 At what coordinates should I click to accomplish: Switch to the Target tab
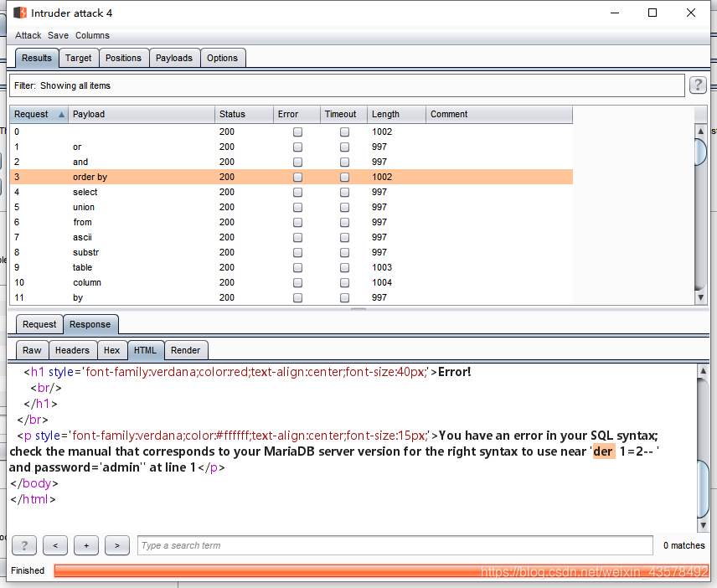pyautogui.click(x=78, y=58)
